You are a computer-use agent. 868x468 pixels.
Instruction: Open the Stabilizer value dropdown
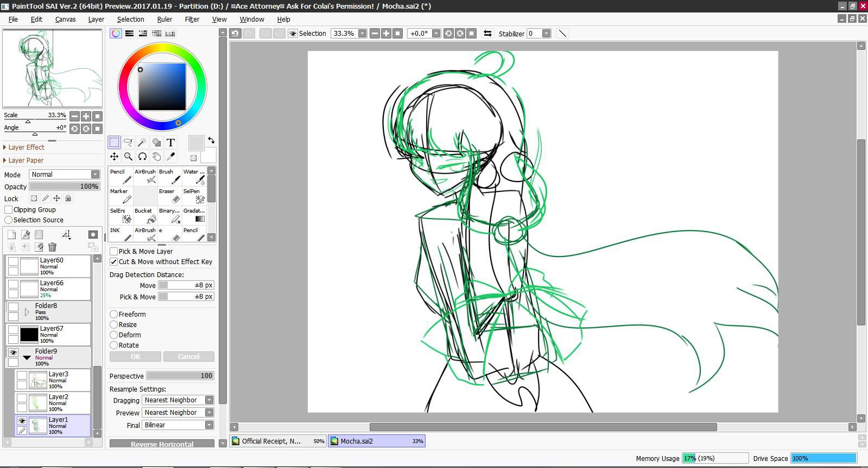click(x=546, y=33)
